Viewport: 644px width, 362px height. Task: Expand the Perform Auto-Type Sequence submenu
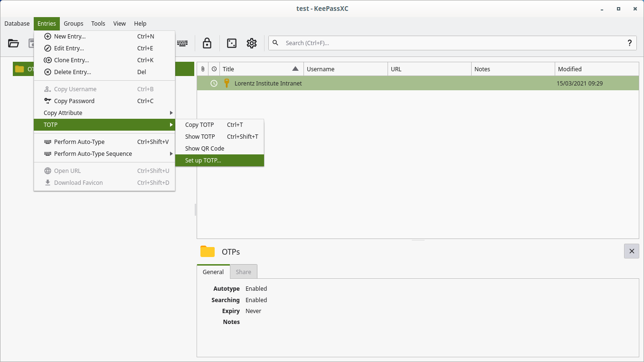pos(104,154)
